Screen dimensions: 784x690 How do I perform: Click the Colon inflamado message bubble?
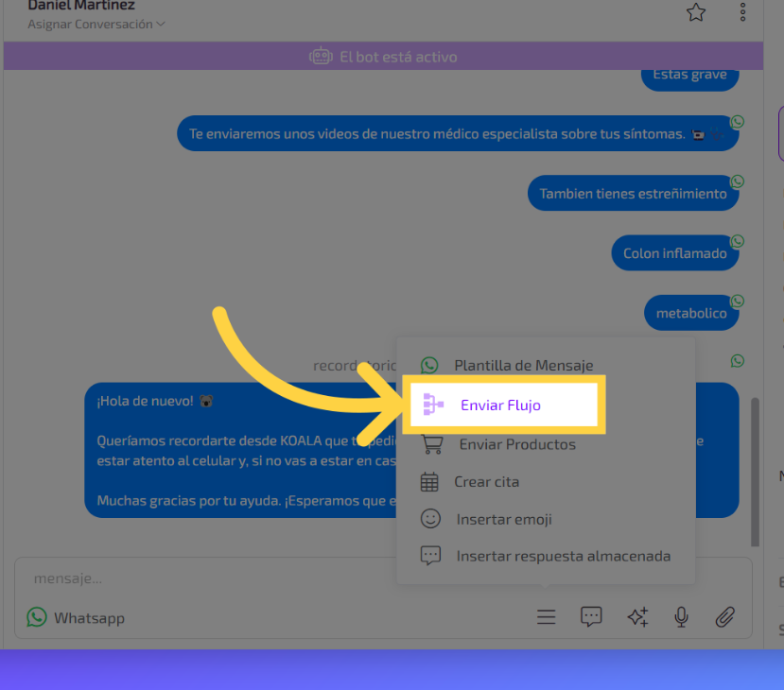pyautogui.click(x=674, y=253)
